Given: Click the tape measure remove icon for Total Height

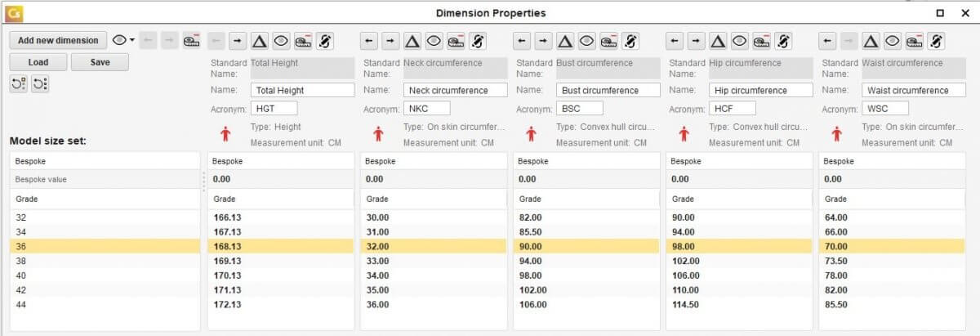Looking at the screenshot, I should pos(304,40).
